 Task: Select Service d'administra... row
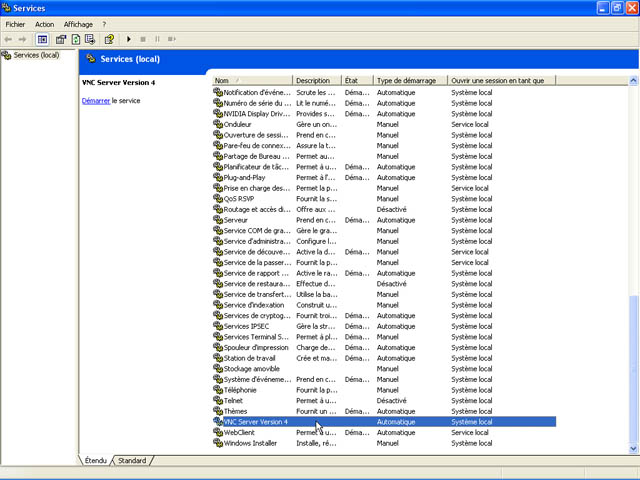pyautogui.click(x=384, y=241)
